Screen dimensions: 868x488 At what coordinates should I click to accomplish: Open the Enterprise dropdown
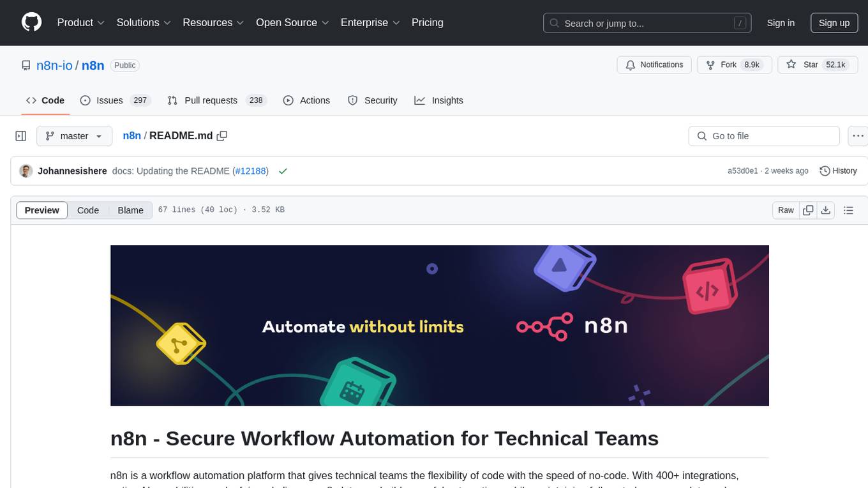click(370, 22)
